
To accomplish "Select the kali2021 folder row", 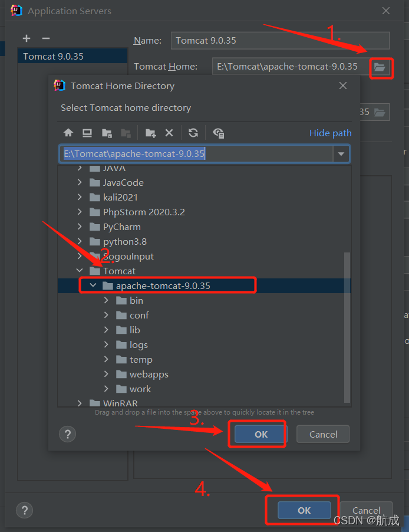I will point(204,197).
